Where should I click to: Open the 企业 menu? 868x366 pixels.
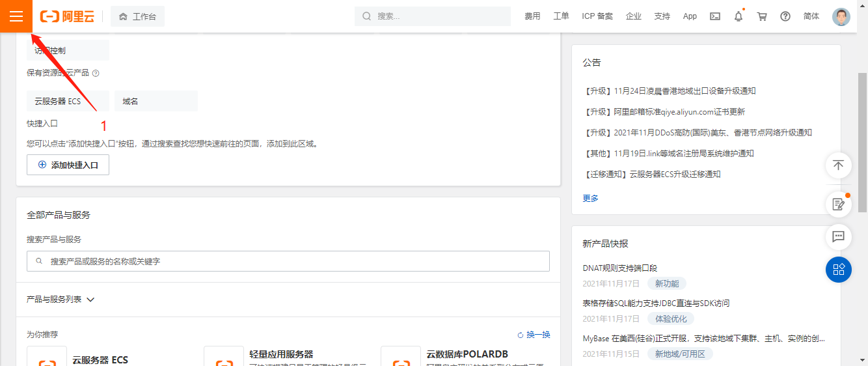point(633,16)
